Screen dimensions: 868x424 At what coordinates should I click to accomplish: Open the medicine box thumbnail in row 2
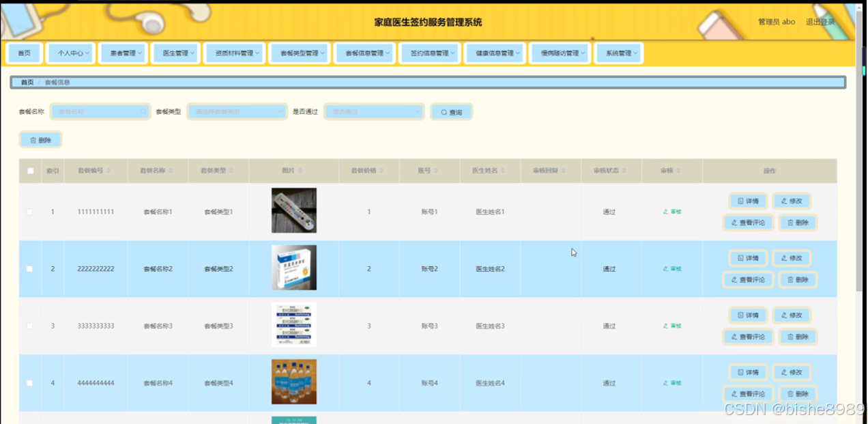pos(294,268)
